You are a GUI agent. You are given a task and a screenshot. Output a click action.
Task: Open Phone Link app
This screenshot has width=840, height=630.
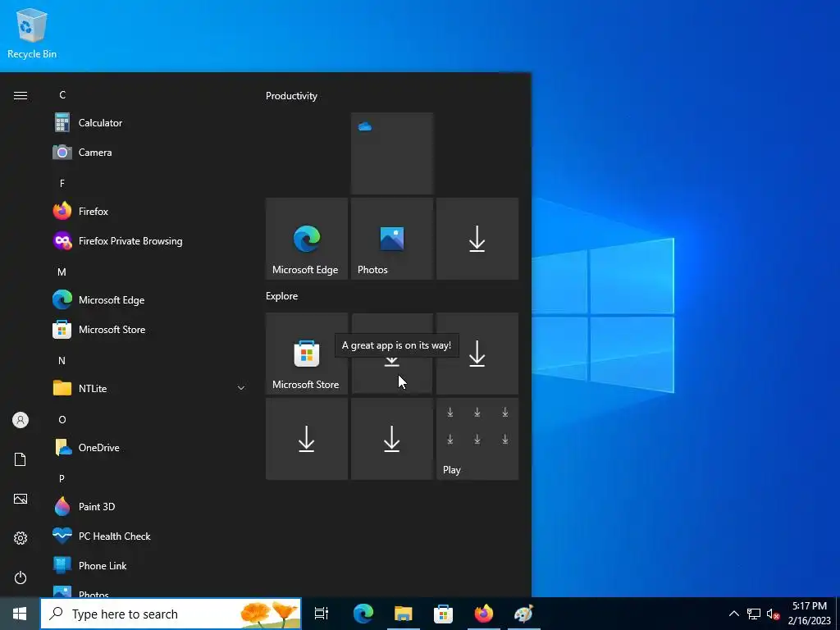[149, 566]
